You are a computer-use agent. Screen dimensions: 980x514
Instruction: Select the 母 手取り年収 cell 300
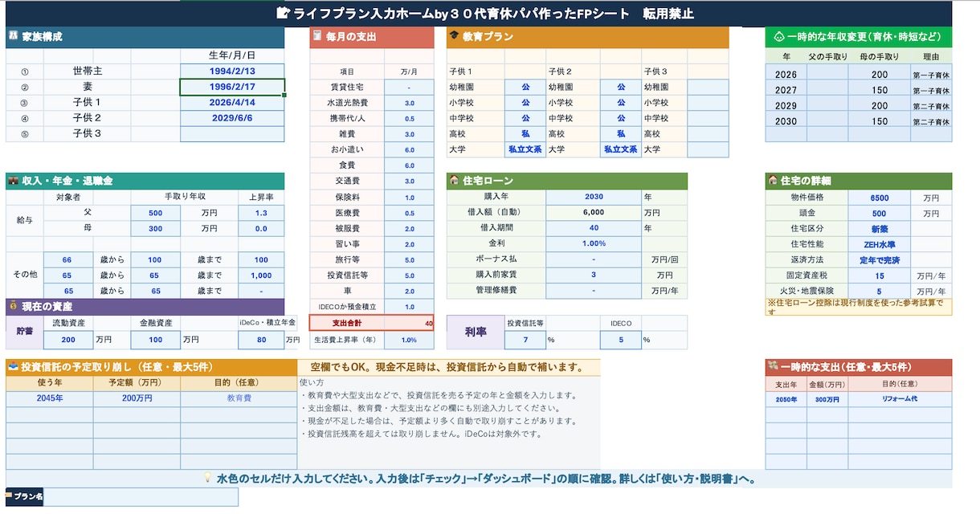(x=155, y=228)
